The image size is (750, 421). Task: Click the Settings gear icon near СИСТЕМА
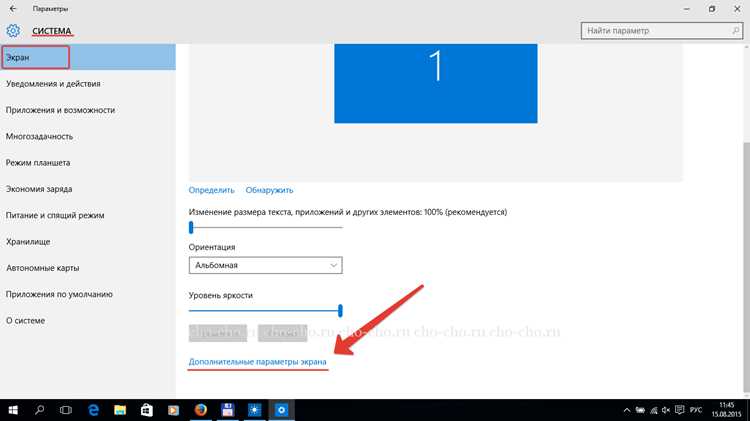(13, 31)
